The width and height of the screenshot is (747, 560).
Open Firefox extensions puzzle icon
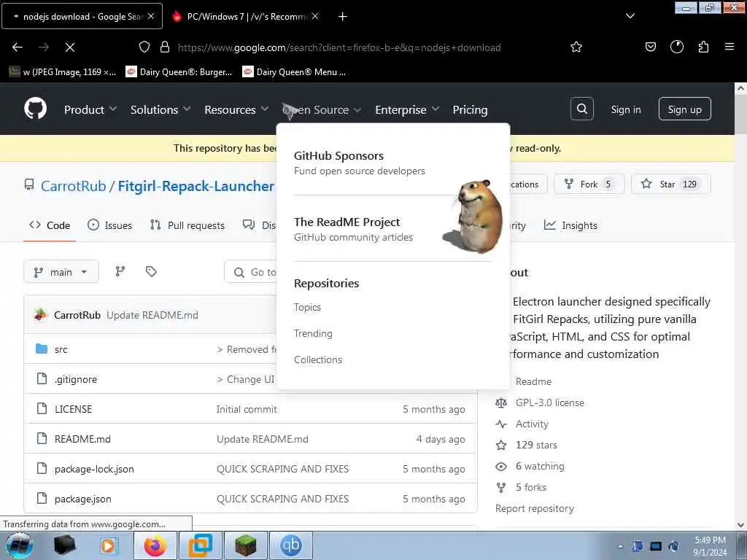click(703, 47)
